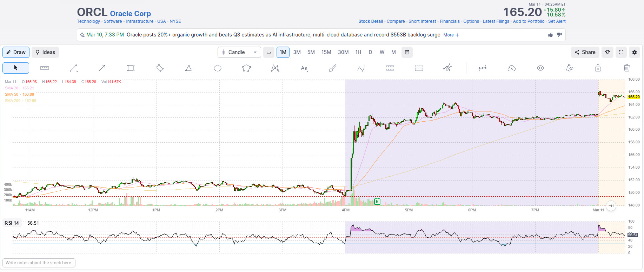Switch to the 1H timeframe
The height and width of the screenshot is (272, 644).
click(x=358, y=52)
